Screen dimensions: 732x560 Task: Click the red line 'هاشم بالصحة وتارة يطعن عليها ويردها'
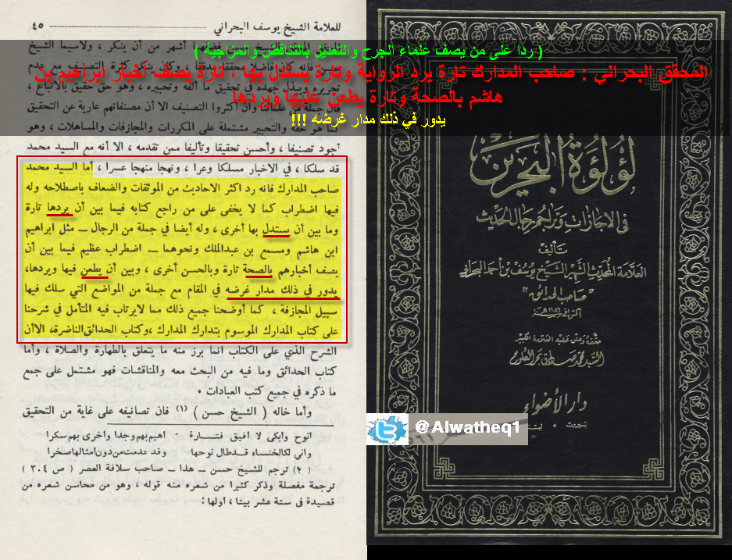[367, 98]
